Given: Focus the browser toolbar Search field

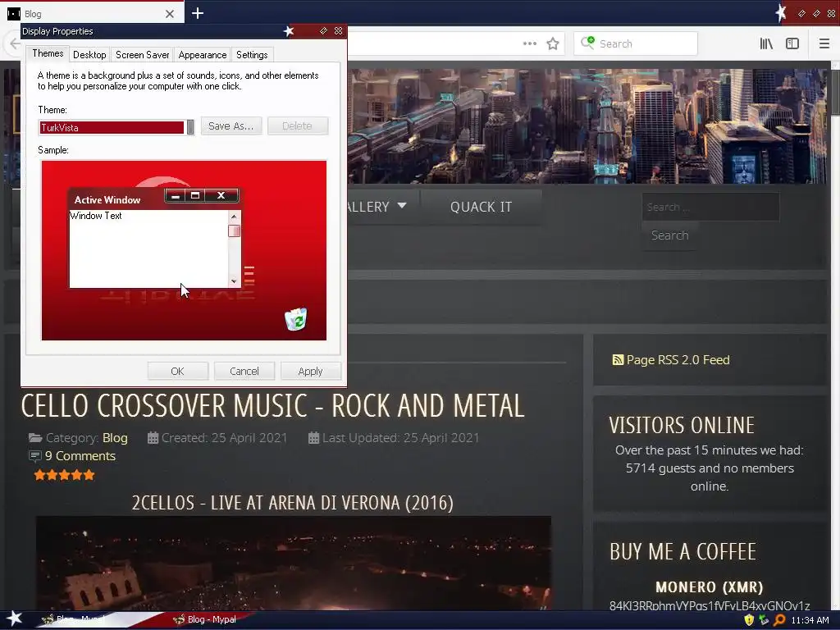Looking at the screenshot, I should [x=636, y=44].
